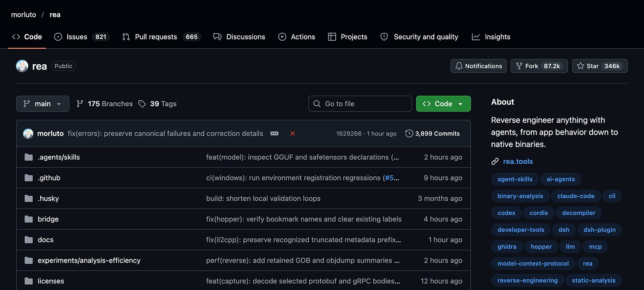
Task: Switch to the Pull requests tab
Action: [x=161, y=37]
